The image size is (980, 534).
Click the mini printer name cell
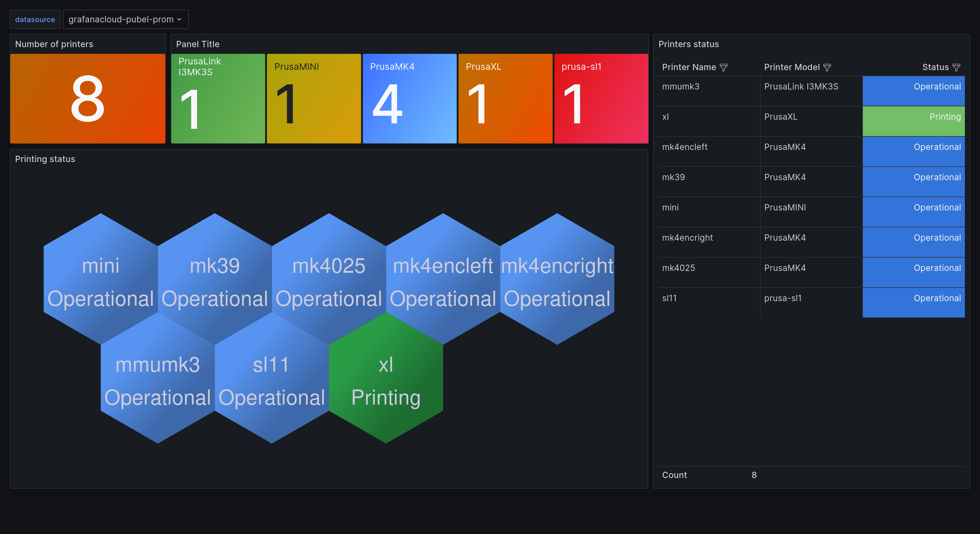coord(709,212)
